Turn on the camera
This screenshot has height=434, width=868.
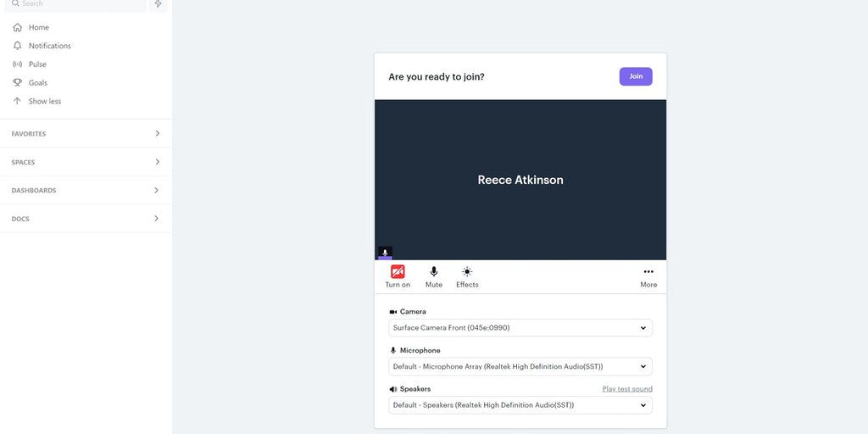click(x=398, y=276)
